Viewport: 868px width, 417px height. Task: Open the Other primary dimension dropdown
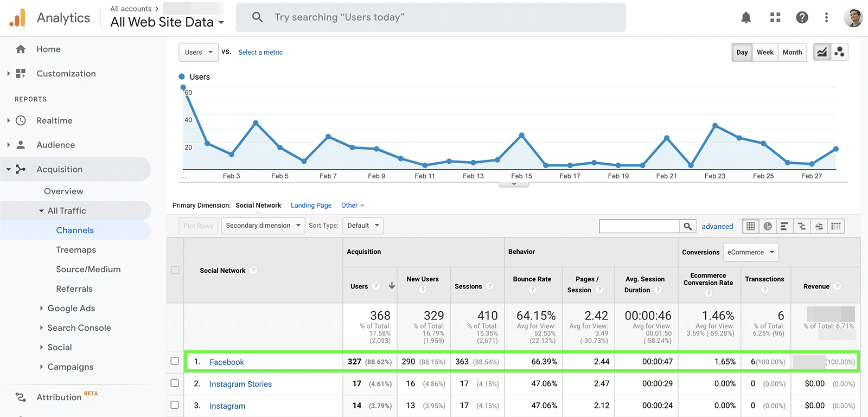click(353, 206)
